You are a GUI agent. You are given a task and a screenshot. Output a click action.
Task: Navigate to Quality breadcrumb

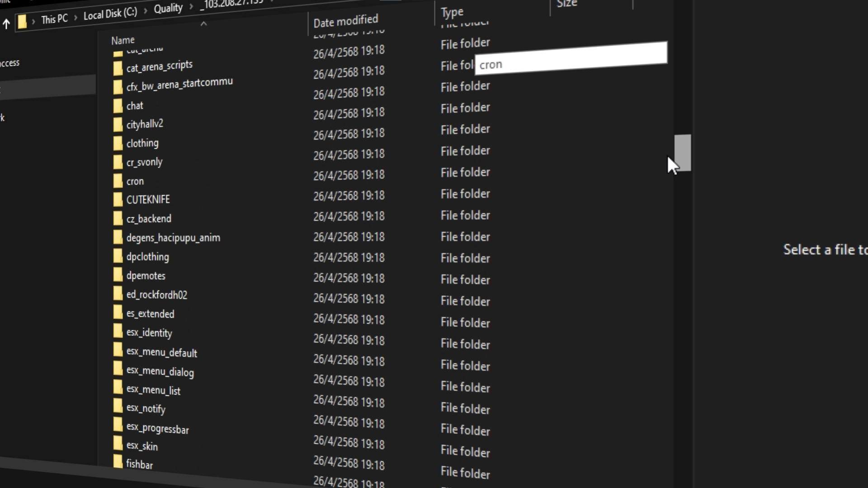[168, 9]
